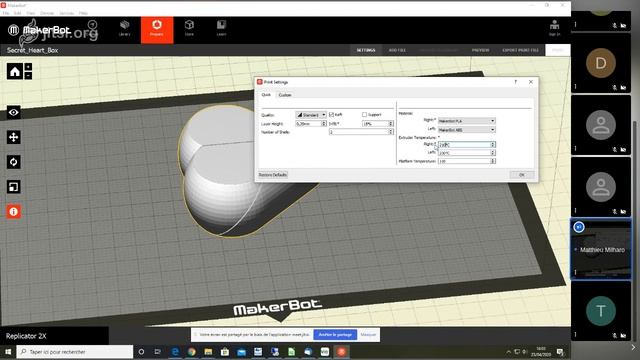Select participant D thumbnail
The image size is (640, 360).
[601, 63]
